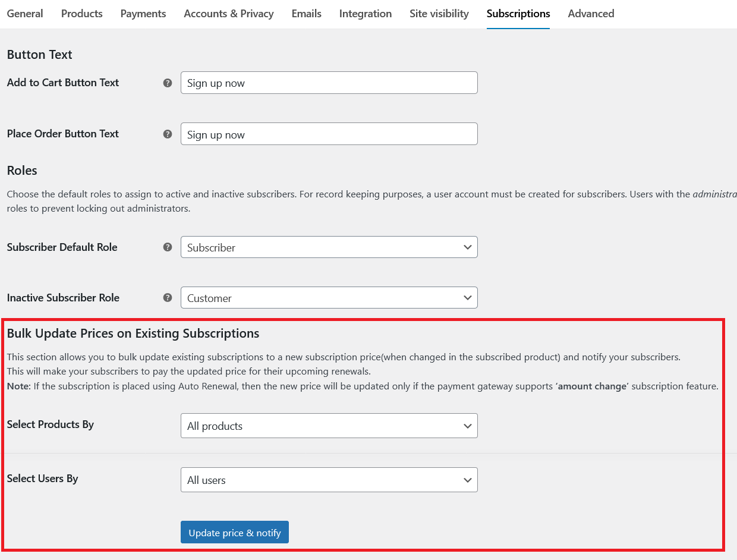This screenshot has width=737, height=560.
Task: Select the Advanced tab
Action: (591, 13)
